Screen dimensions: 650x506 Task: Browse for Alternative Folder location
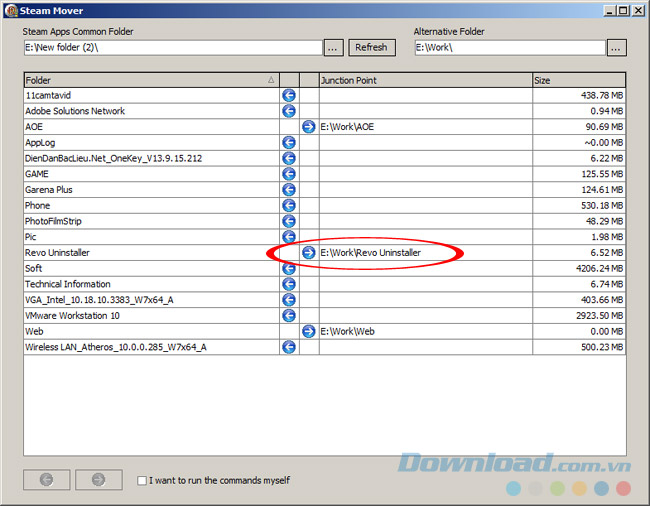616,48
